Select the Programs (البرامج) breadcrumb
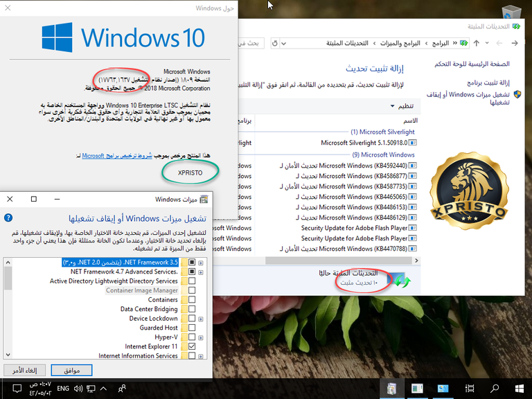 tap(441, 43)
